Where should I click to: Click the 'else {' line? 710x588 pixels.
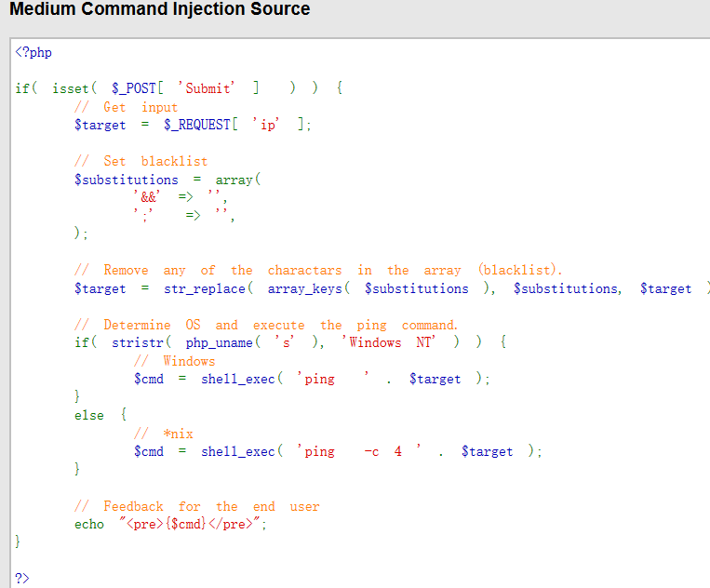pyautogui.click(x=100, y=415)
